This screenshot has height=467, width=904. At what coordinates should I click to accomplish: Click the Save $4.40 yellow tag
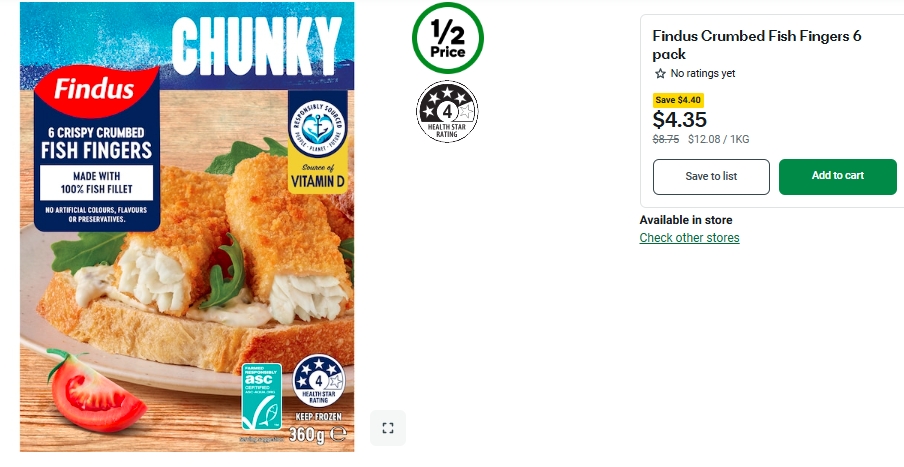pos(678,100)
